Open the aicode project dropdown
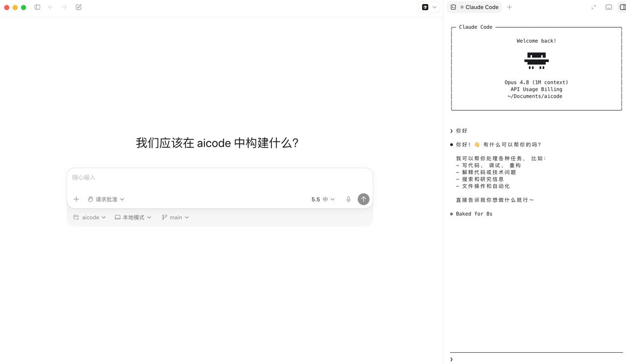The height and width of the screenshot is (364, 626). pyautogui.click(x=89, y=217)
